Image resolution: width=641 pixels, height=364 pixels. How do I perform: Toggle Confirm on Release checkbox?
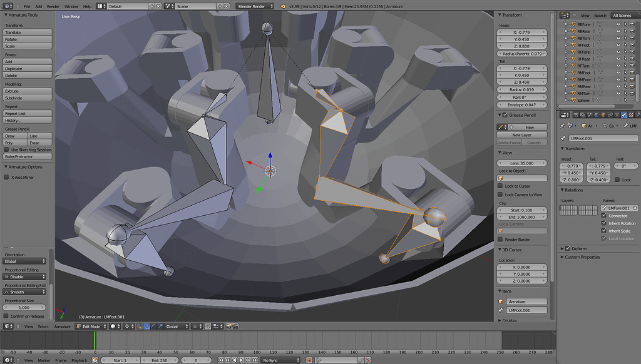(6, 316)
